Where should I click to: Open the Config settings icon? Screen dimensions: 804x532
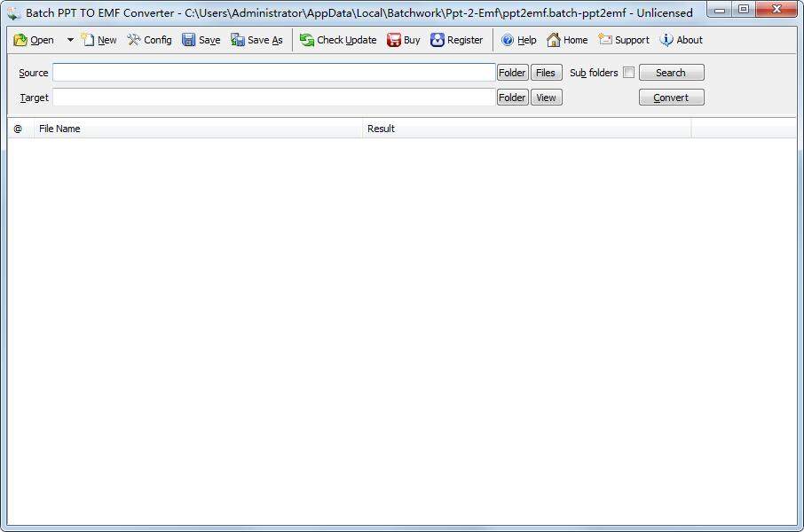tap(149, 40)
